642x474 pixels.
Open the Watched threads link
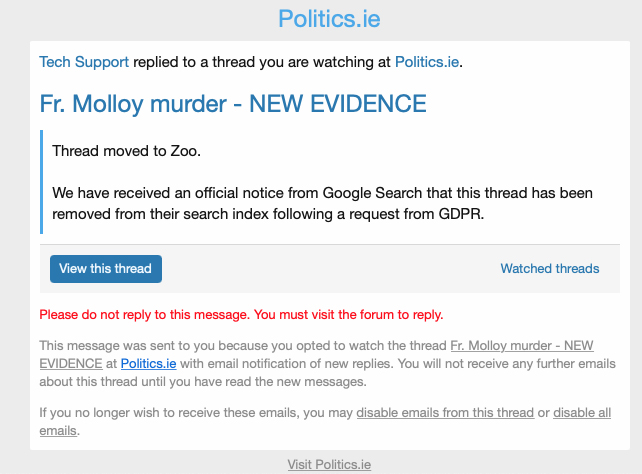[x=549, y=268]
